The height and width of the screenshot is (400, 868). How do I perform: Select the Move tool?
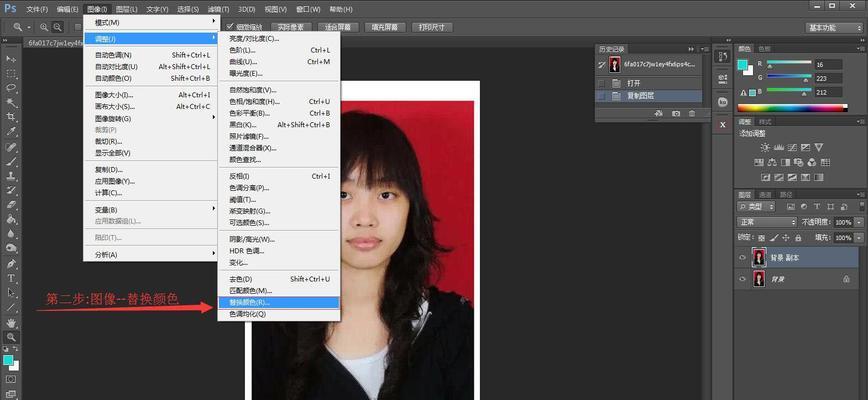pyautogui.click(x=11, y=59)
